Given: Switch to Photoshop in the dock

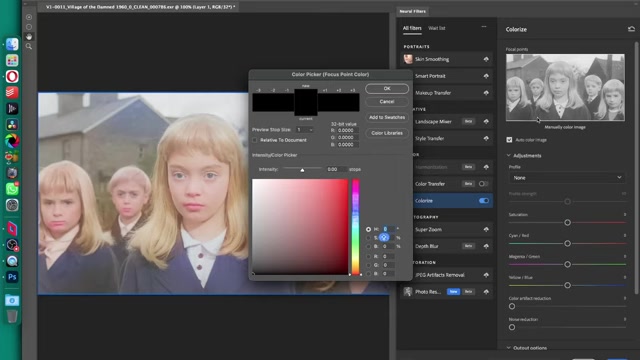Looking at the screenshot, I should pos(12,277).
